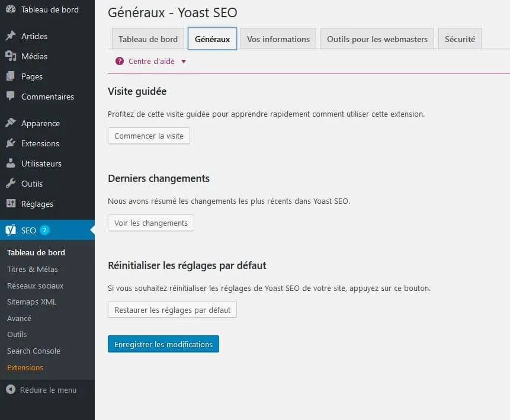Click the Apparence paintbrush icon
The image size is (510, 420).
(x=11, y=123)
